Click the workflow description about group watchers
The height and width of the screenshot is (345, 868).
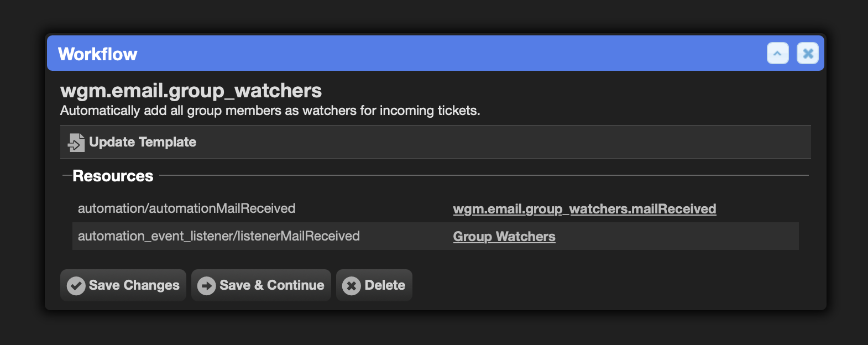tap(270, 111)
